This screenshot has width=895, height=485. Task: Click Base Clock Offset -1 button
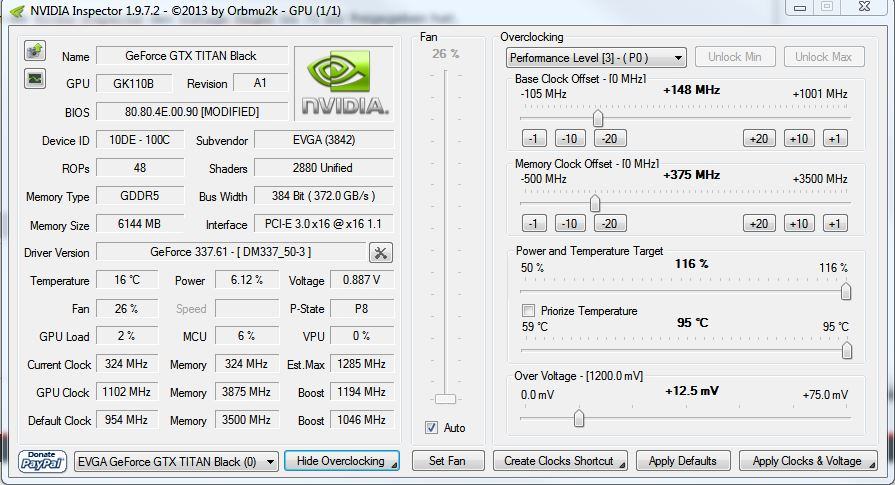point(534,138)
